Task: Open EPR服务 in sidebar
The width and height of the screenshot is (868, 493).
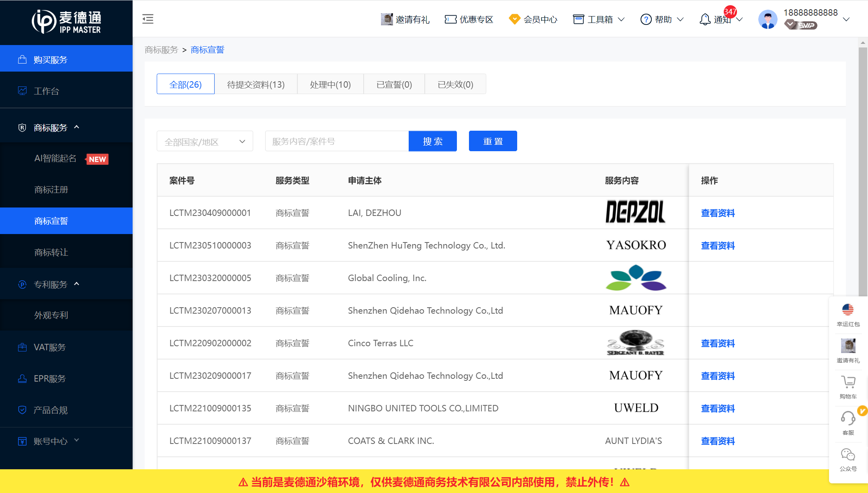Action: click(66, 378)
